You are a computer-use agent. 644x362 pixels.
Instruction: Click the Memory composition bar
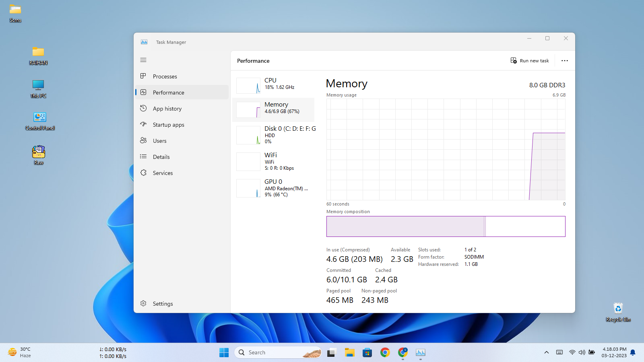(x=446, y=226)
